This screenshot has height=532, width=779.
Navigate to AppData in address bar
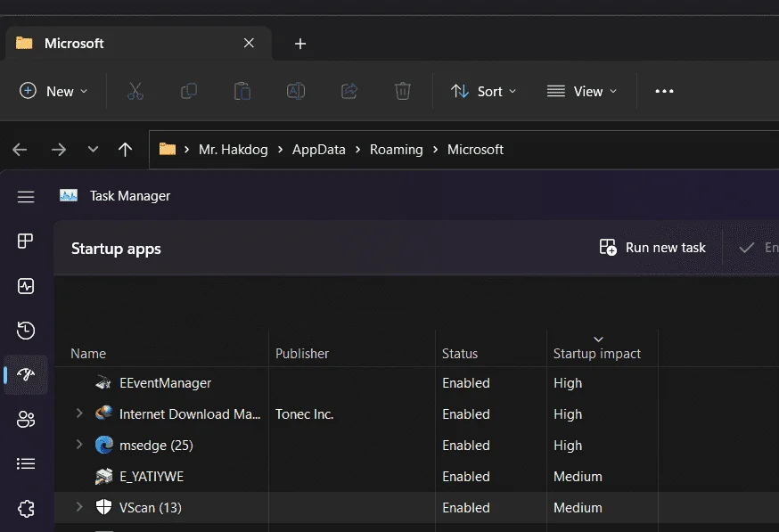318,150
